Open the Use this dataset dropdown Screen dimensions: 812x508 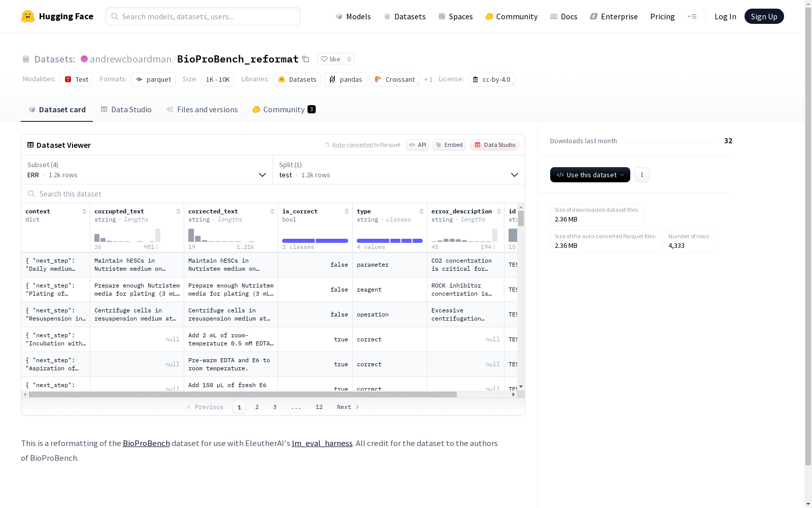tap(590, 175)
